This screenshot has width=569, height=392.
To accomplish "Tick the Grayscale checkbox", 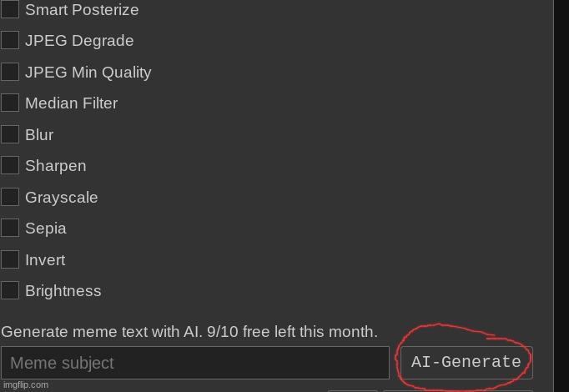I will [x=10, y=197].
